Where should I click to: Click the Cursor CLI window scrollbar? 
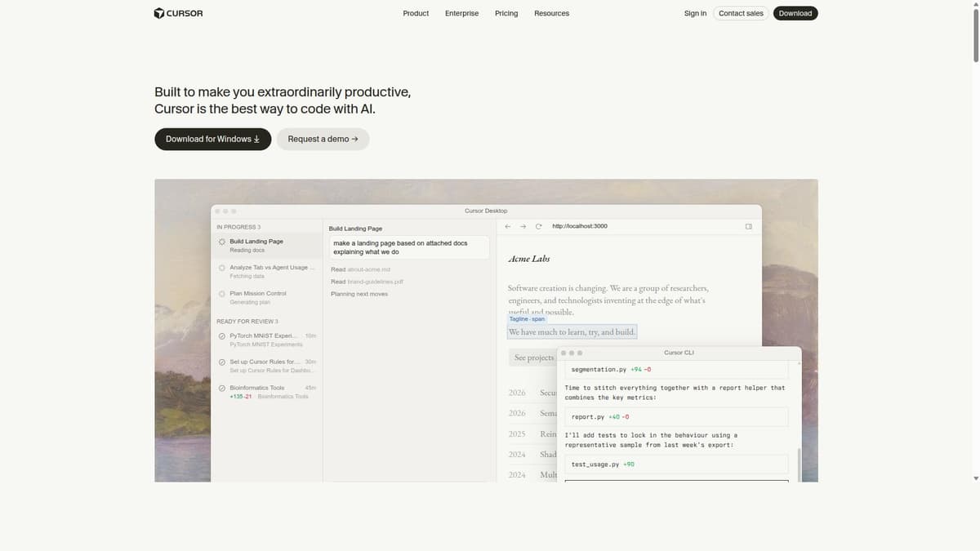[798, 464]
